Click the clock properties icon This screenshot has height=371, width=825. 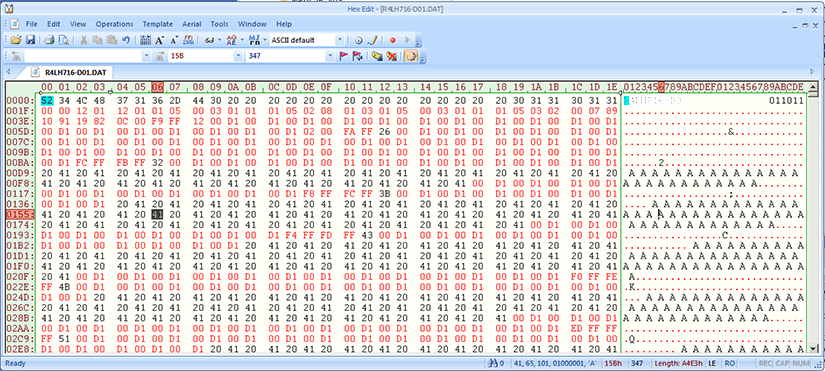point(359,40)
